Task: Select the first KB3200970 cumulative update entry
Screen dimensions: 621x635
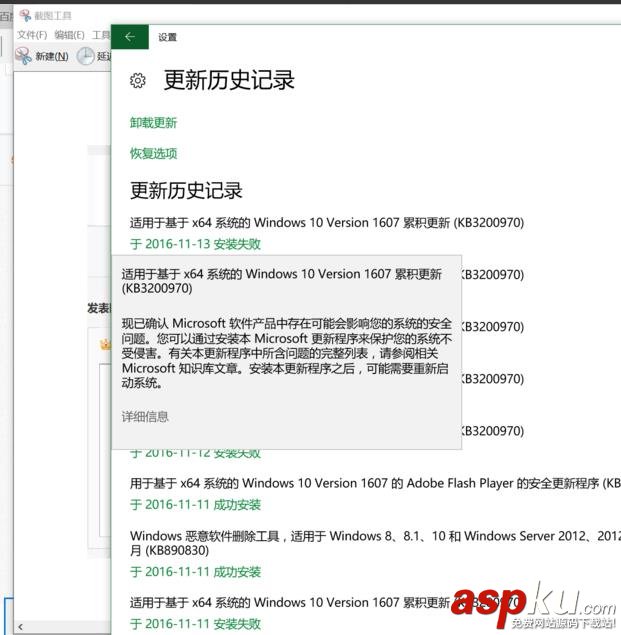Action: tap(327, 223)
